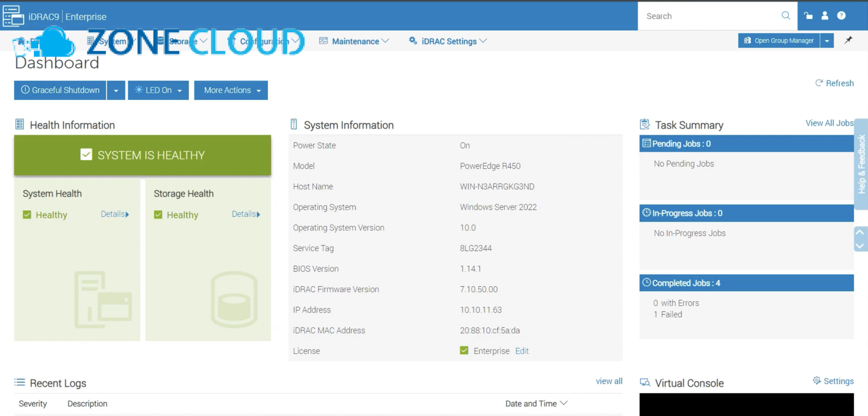Click the faded server graphic in System Health
Screen dimensions: 868x416
103,299
